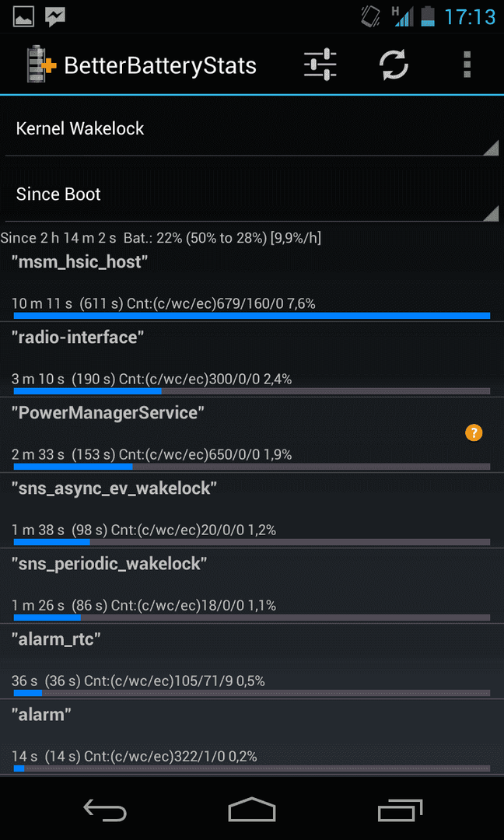Open the sliders preferences icon
Screen dimensions: 504x840
pos(320,65)
